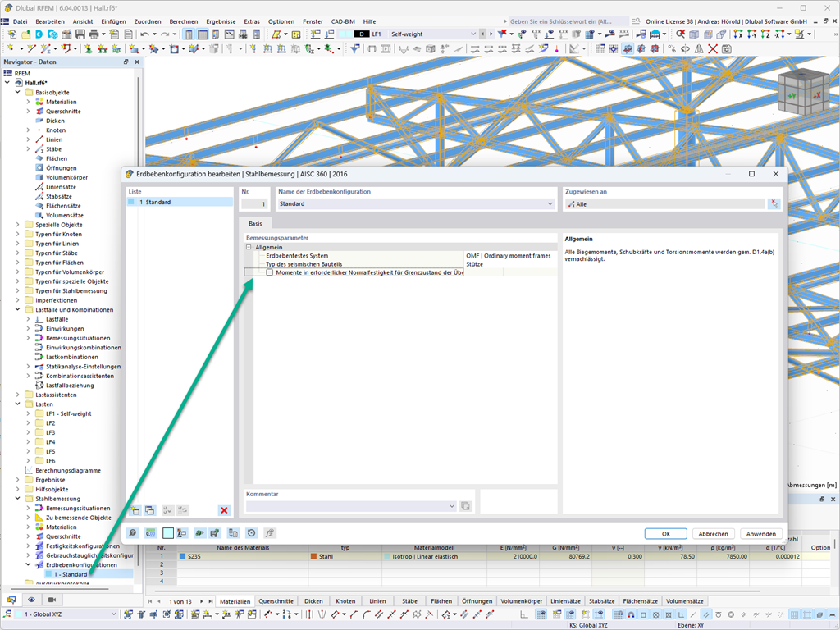Viewport: 840px width, 630px height.
Task: Click the Nr. field showing 1 in dialog
Action: click(x=254, y=204)
